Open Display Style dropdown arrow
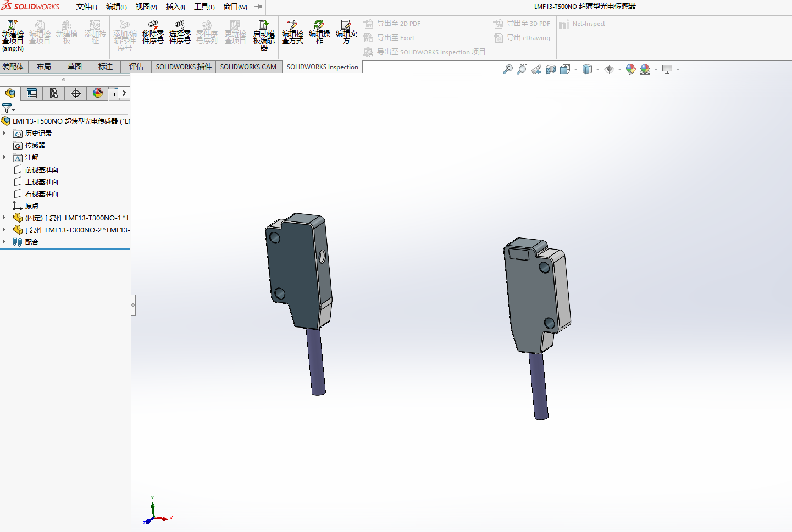The width and height of the screenshot is (792, 532). [597, 70]
